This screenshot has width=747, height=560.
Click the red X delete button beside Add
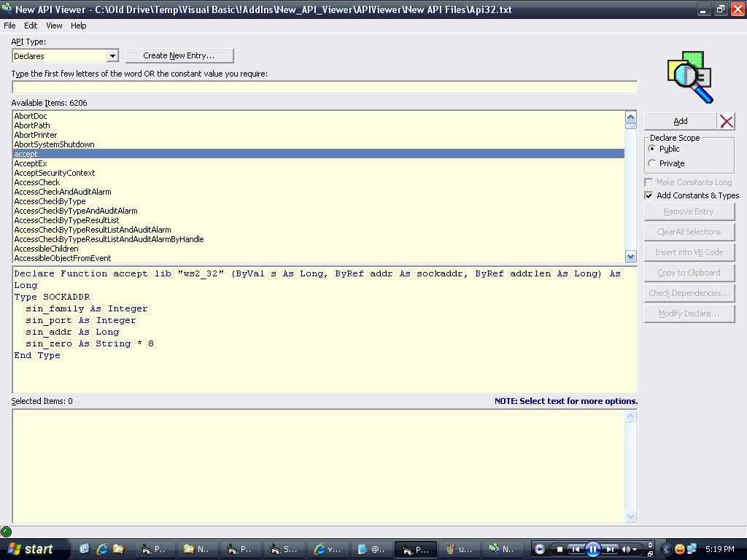click(x=726, y=121)
